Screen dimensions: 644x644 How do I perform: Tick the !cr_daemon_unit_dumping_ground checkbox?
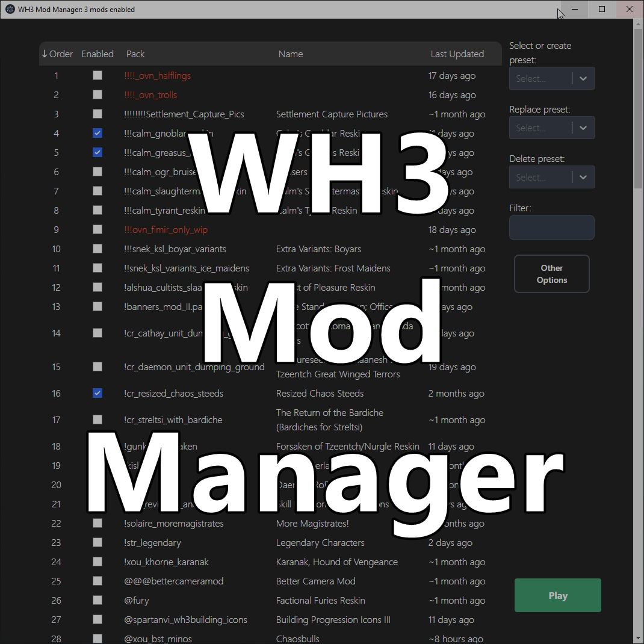point(98,367)
